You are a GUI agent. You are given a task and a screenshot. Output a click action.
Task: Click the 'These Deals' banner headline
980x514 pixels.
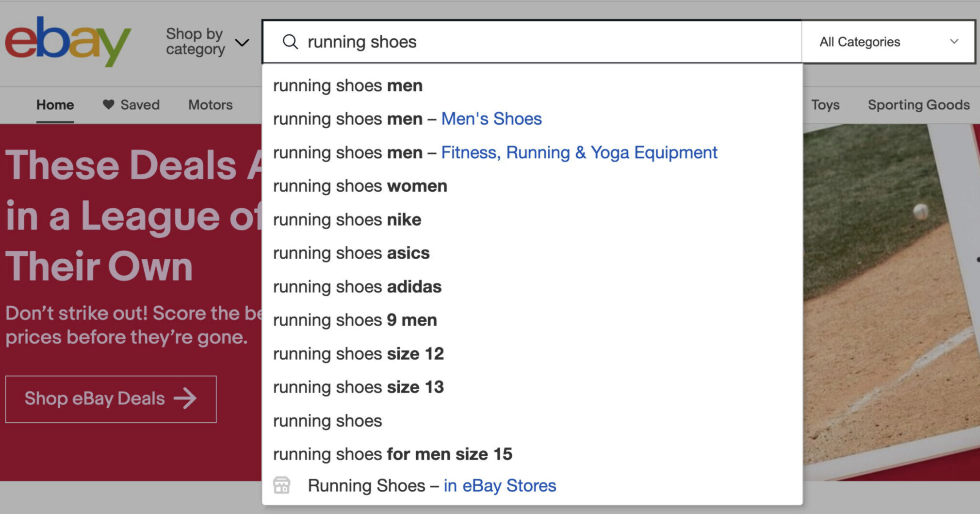click(x=133, y=216)
